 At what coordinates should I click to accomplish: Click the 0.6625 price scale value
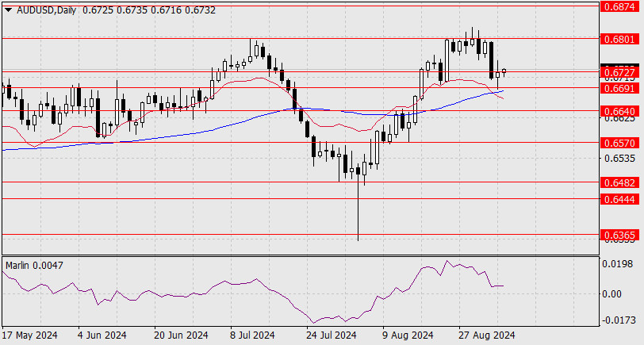[x=619, y=119]
